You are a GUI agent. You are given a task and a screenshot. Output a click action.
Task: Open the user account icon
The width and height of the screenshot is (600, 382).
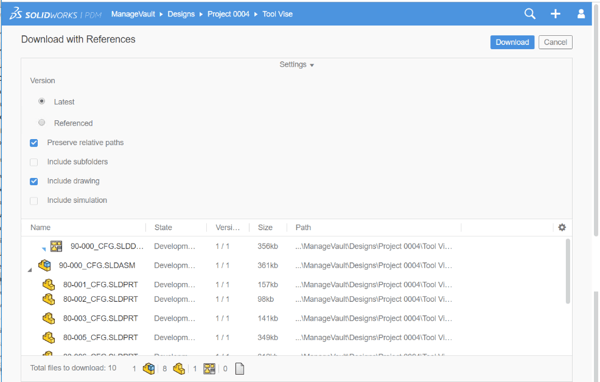pyautogui.click(x=581, y=14)
